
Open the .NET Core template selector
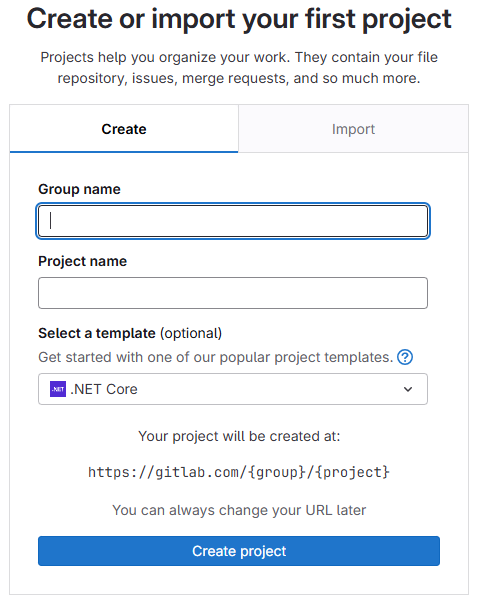[x=233, y=389]
